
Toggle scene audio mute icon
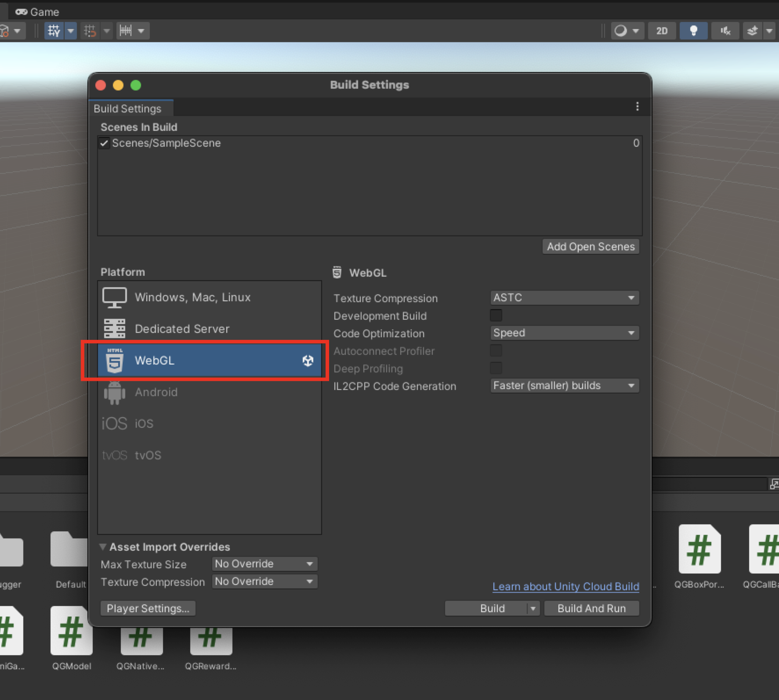[725, 31]
